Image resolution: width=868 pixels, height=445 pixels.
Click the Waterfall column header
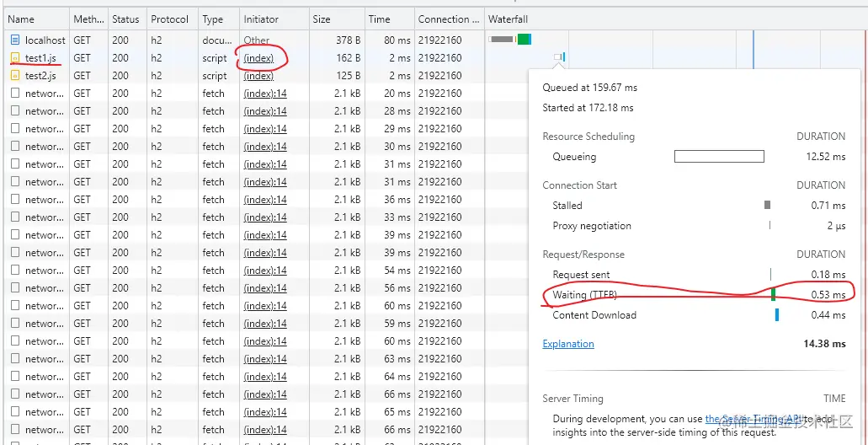point(508,19)
